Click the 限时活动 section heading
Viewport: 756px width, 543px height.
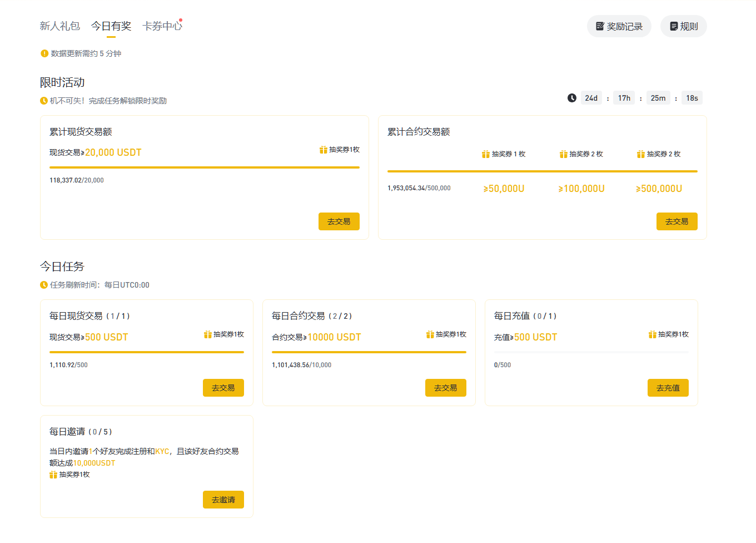[x=62, y=82]
